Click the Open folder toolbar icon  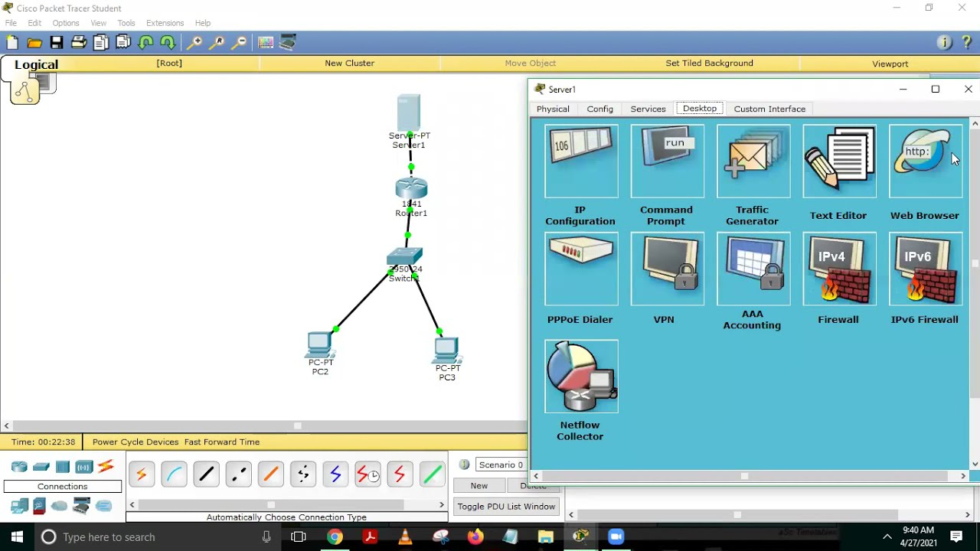(34, 43)
